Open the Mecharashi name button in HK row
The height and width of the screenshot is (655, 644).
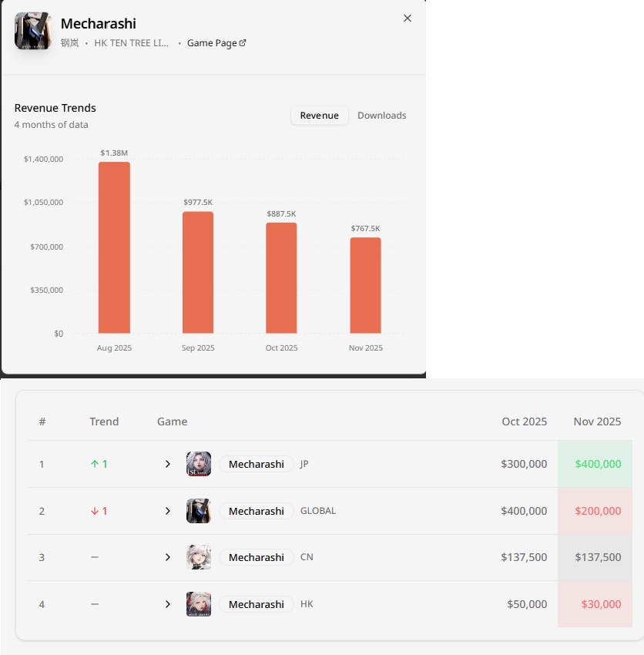(x=257, y=604)
